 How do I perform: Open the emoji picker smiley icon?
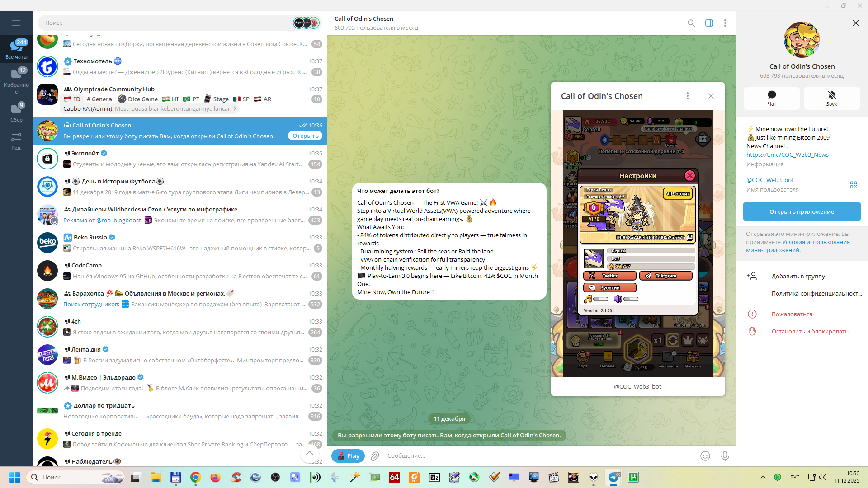point(705,456)
